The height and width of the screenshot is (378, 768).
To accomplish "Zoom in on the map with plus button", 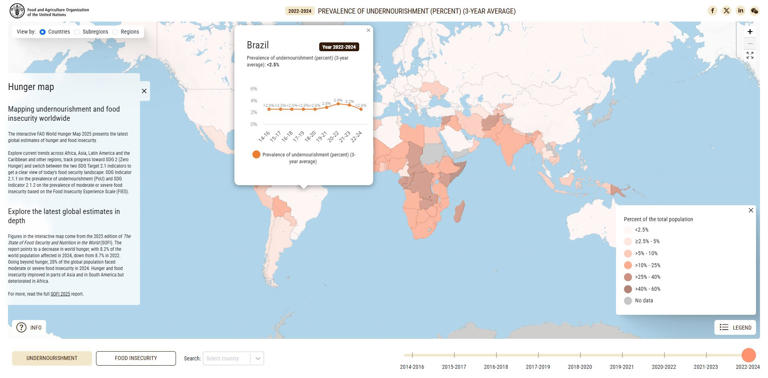I will pyautogui.click(x=750, y=31).
